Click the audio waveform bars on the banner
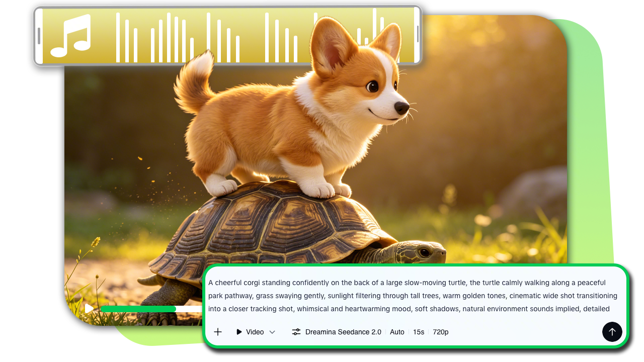 point(201,36)
